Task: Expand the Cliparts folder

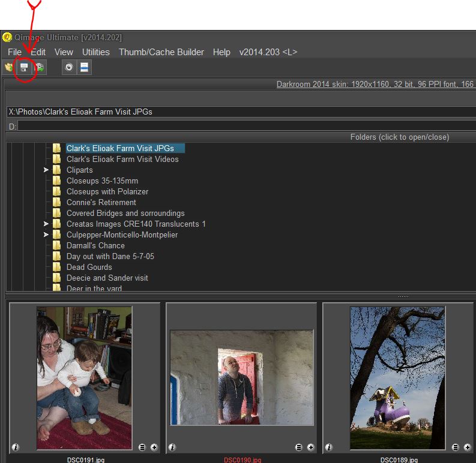Action: 46,170
